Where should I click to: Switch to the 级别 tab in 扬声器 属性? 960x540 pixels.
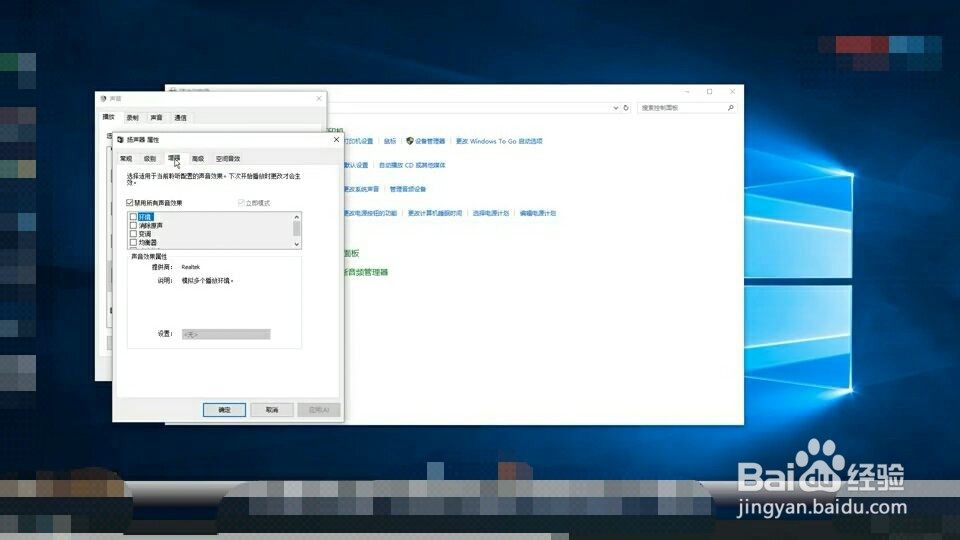pyautogui.click(x=149, y=159)
